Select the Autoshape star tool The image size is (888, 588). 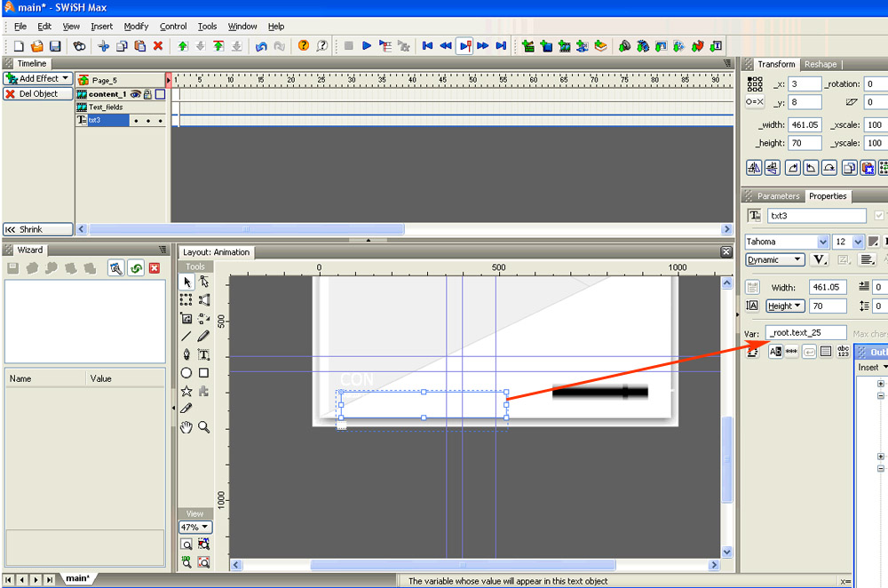coord(186,391)
